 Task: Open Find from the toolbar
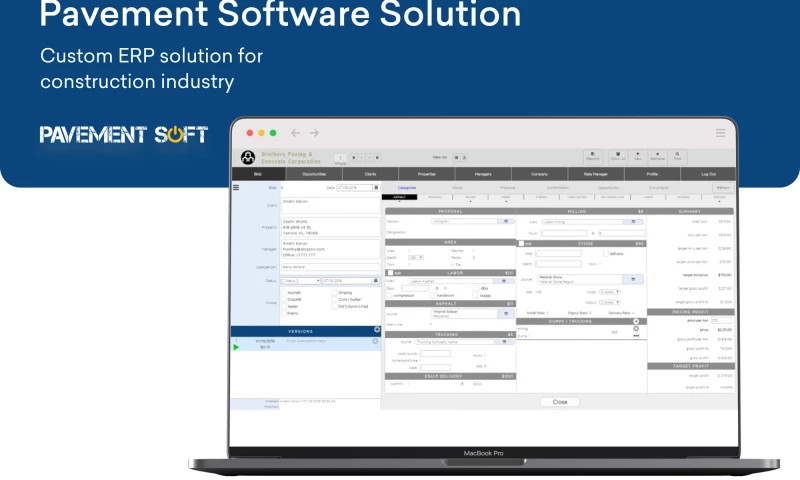pyautogui.click(x=678, y=157)
